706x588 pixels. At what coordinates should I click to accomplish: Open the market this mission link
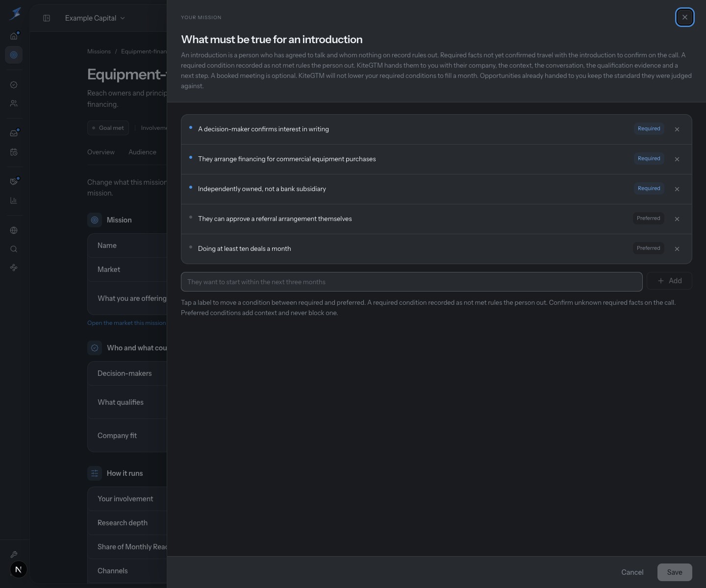(x=126, y=323)
